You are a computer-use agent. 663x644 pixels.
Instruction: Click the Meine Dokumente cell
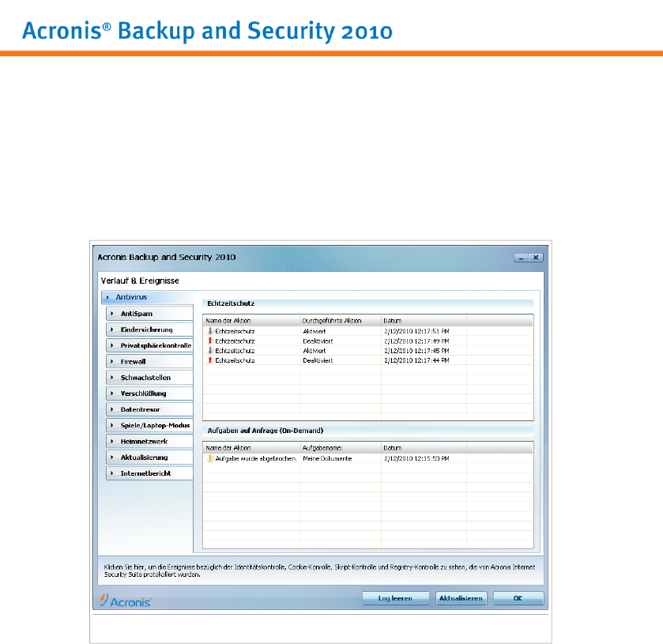click(x=327, y=458)
